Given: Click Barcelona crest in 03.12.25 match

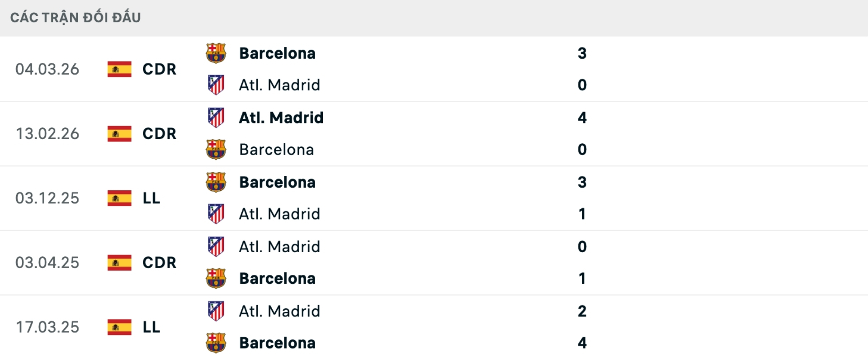Looking at the screenshot, I should [x=216, y=182].
